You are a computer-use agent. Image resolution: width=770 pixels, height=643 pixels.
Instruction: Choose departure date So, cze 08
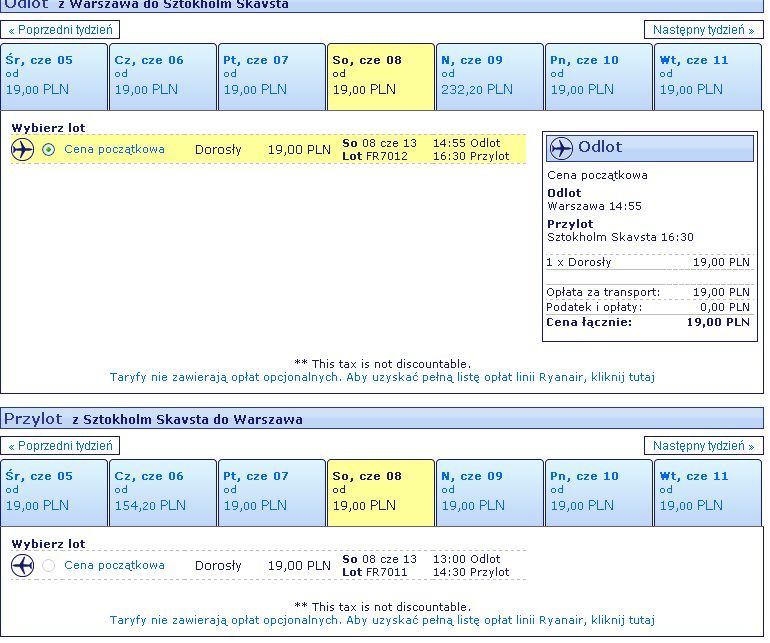point(381,77)
